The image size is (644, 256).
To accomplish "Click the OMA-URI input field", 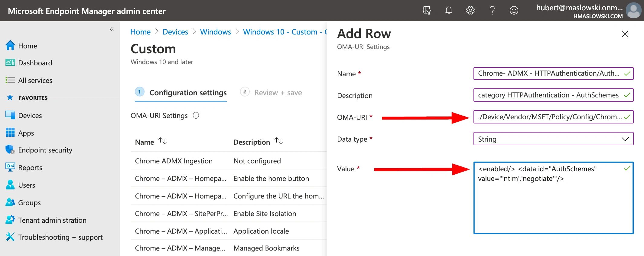I will coord(549,117).
